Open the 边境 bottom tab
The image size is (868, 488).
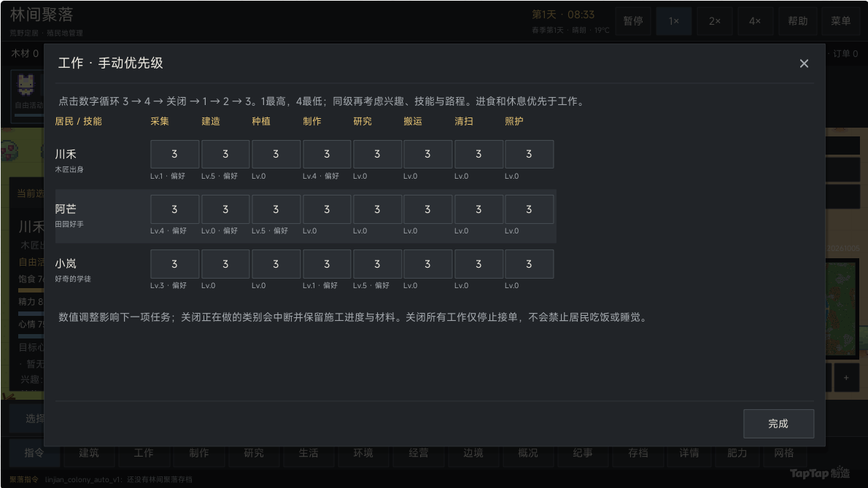point(473,453)
